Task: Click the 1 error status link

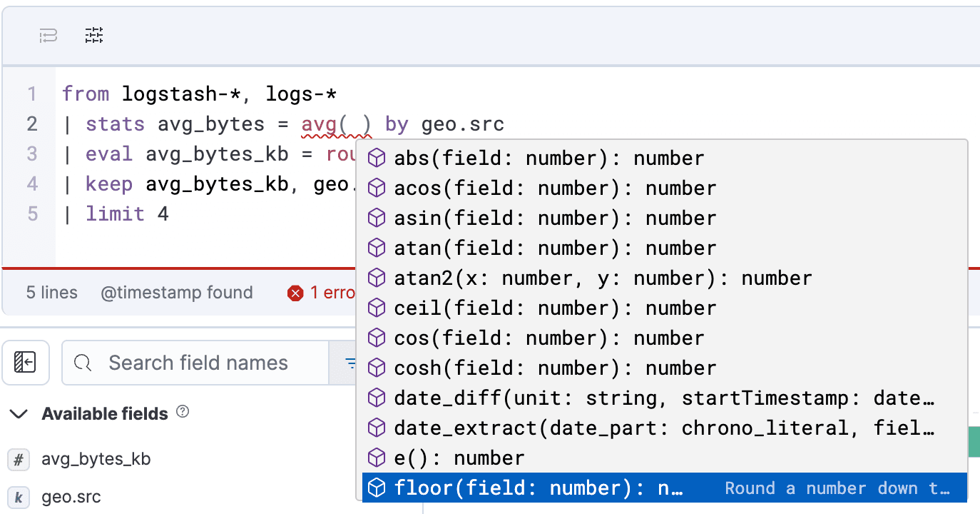Action: [x=332, y=292]
